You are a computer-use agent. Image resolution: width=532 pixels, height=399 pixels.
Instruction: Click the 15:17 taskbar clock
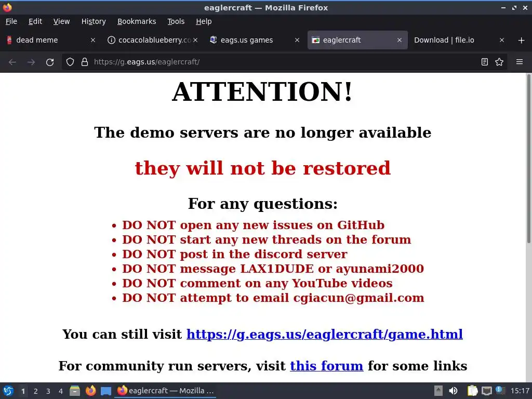click(520, 391)
